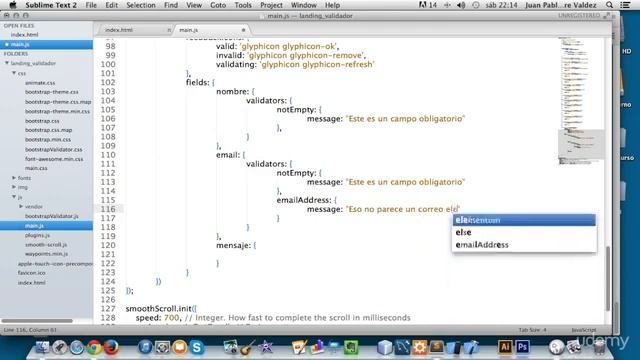Launch Photoshop from the dock
640x360 pixels.
522,347
